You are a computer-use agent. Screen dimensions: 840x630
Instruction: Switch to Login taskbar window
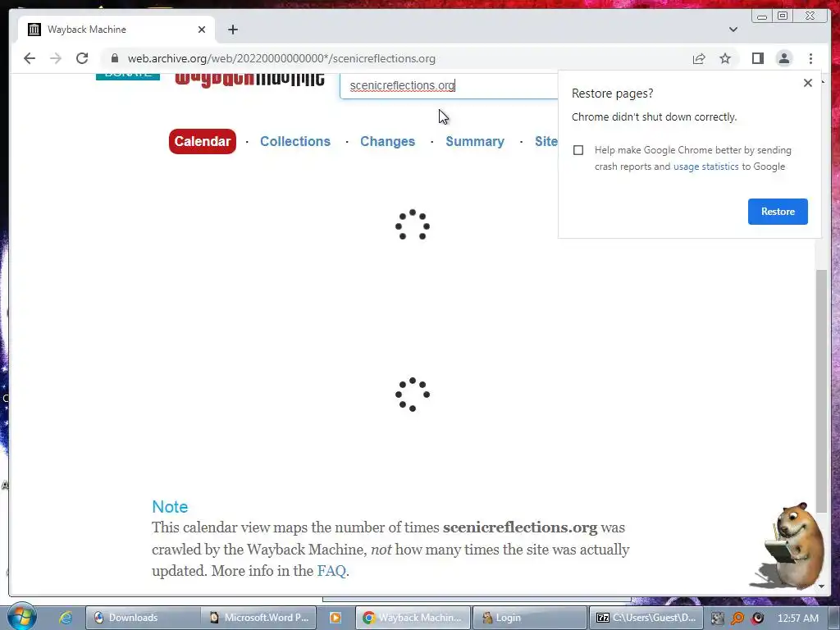coord(529,618)
